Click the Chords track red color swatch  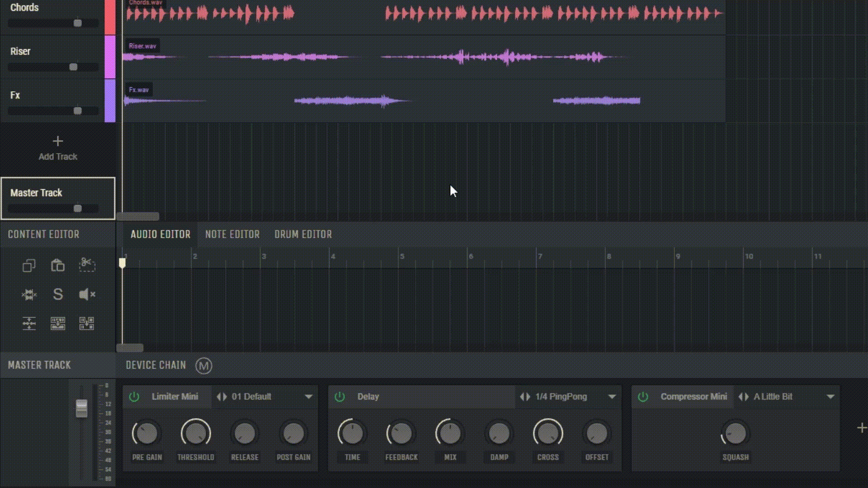110,17
